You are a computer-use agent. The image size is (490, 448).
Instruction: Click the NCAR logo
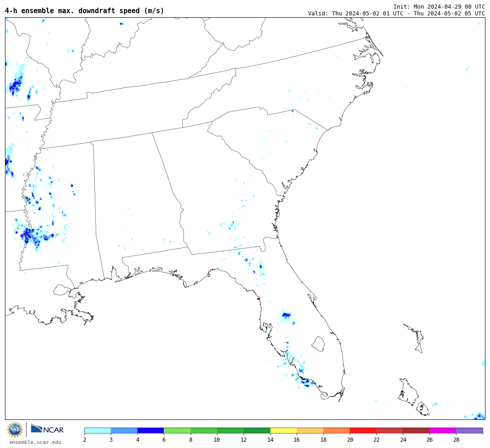click(47, 429)
